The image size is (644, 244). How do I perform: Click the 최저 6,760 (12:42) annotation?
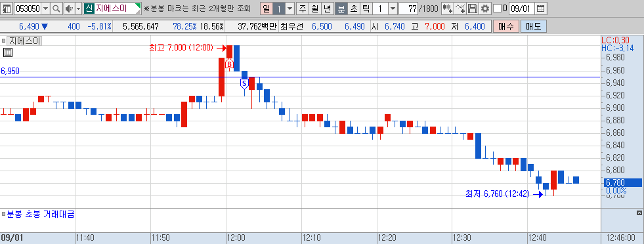pos(497,193)
